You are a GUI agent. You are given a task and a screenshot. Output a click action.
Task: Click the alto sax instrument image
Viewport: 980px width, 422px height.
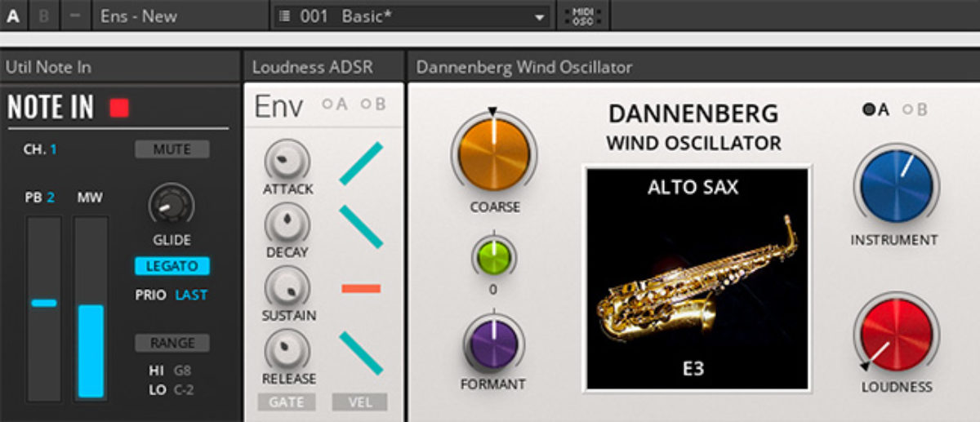(696, 278)
